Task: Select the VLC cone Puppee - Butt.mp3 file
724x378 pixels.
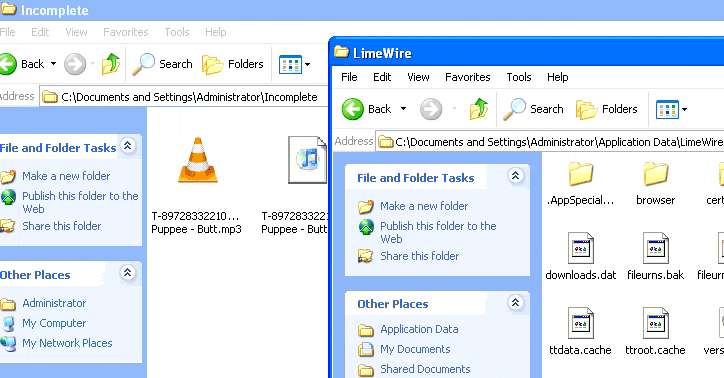Action: 198,160
